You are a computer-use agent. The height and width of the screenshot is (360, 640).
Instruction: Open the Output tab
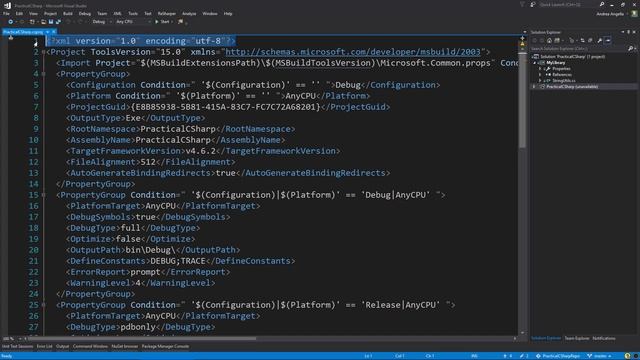[x=62, y=347]
